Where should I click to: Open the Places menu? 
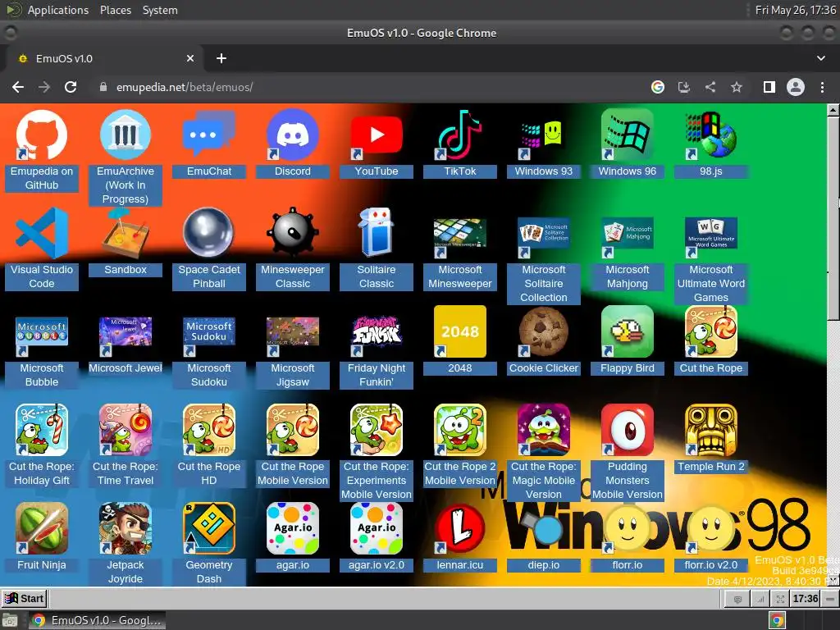pos(115,10)
